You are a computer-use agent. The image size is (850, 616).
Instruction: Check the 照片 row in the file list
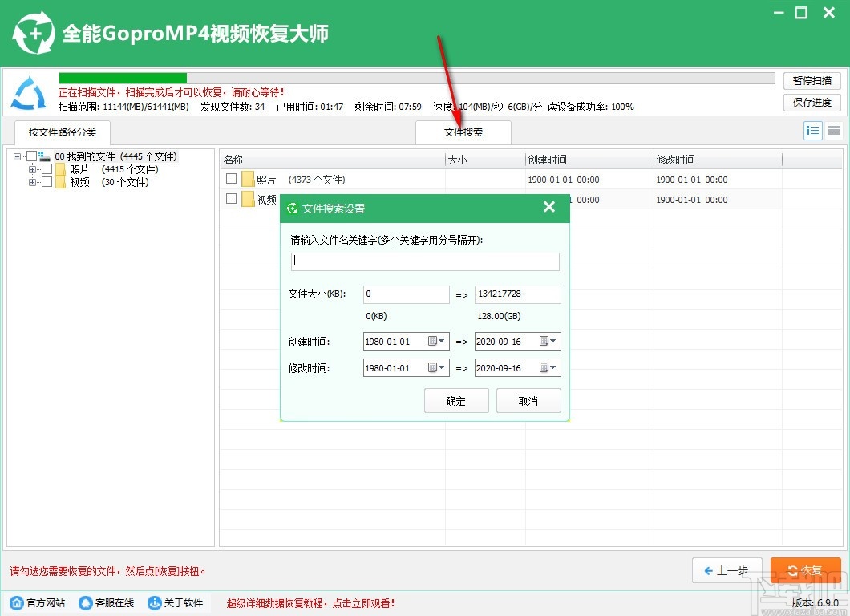coord(232,178)
